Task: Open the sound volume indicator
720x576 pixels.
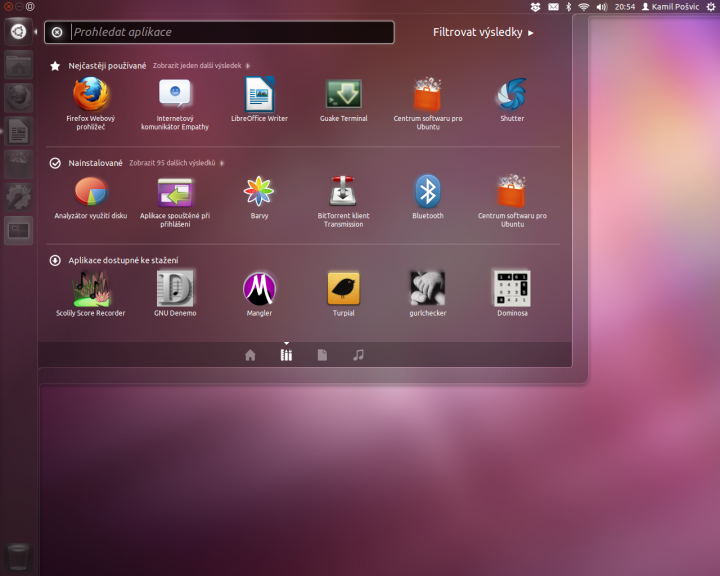Action: click(602, 7)
